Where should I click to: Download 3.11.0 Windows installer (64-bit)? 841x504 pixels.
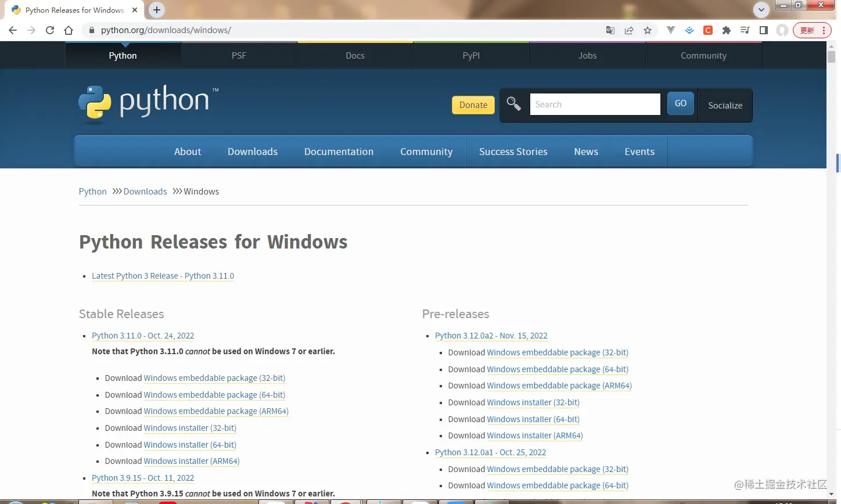point(190,445)
